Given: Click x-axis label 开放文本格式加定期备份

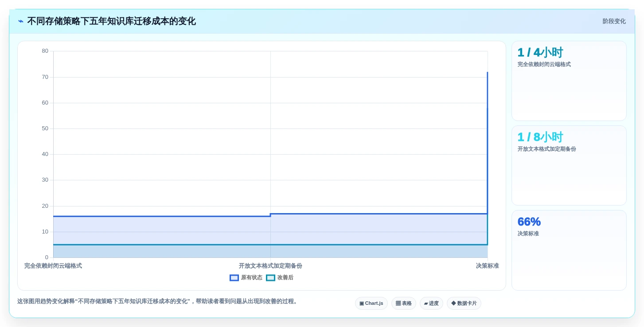Looking at the screenshot, I should (x=270, y=266).
